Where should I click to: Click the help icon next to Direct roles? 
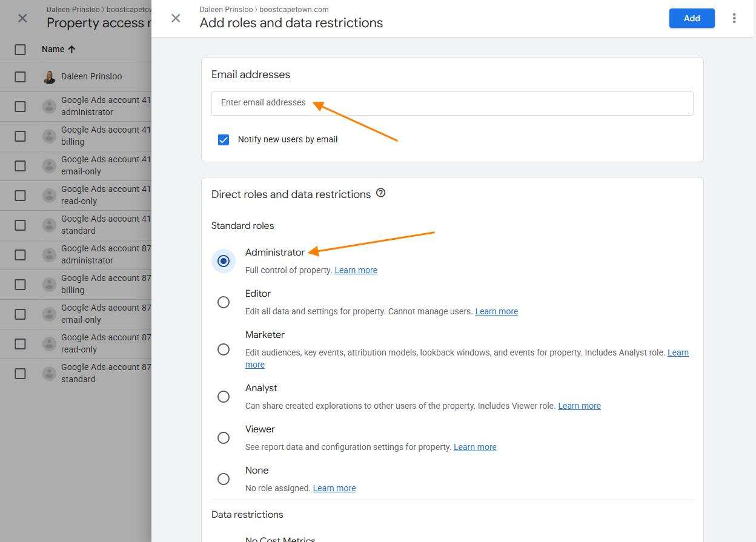380,193
